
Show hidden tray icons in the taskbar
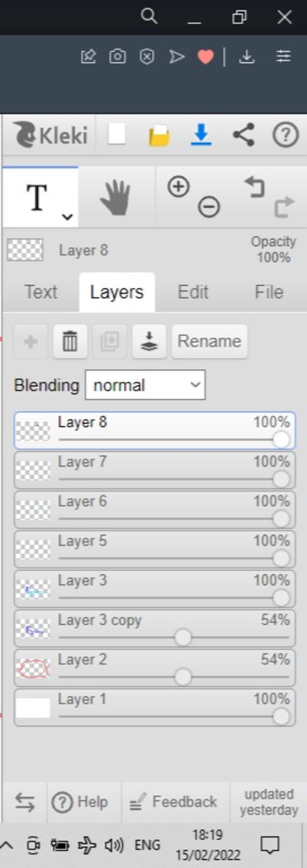tap(7, 845)
